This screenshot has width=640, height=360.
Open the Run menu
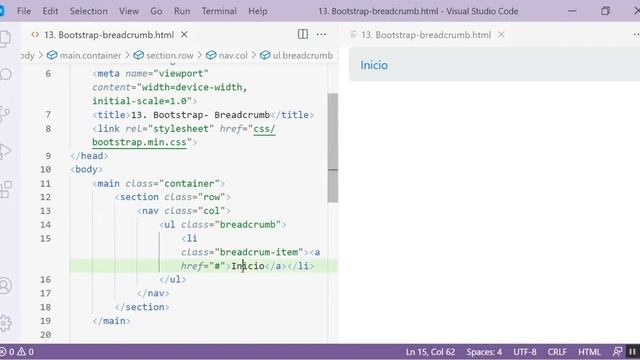pyautogui.click(x=182, y=11)
